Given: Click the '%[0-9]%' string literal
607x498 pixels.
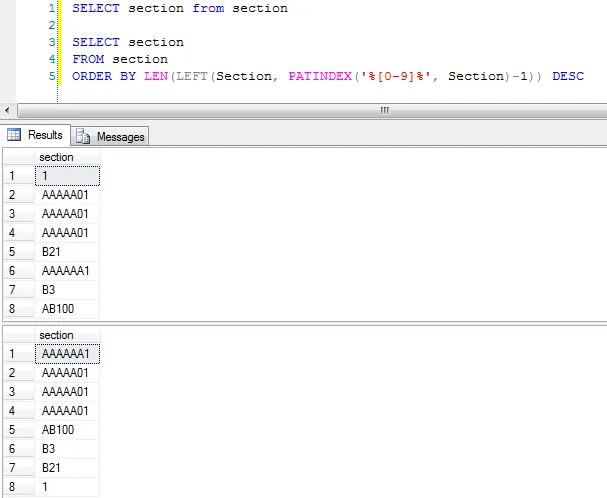Looking at the screenshot, I should (x=396, y=76).
